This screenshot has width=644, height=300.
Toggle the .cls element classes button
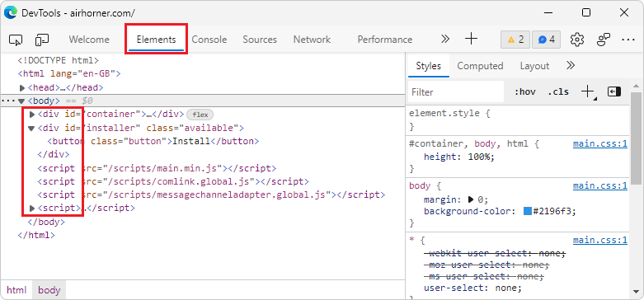tap(558, 92)
